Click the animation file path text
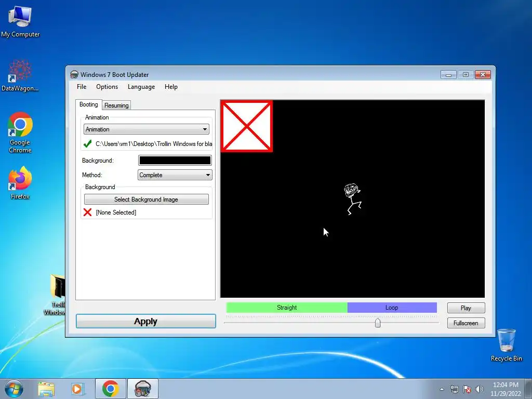532x399 pixels. (x=154, y=144)
